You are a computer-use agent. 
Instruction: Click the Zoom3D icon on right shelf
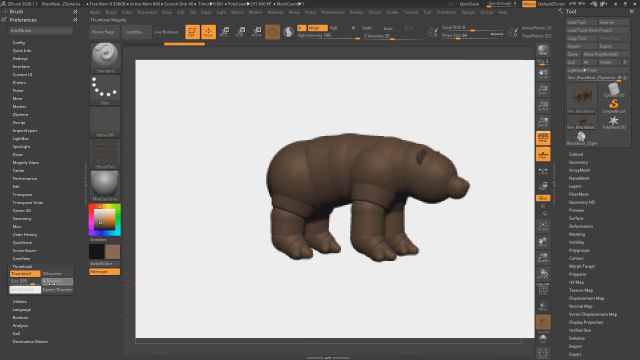[x=543, y=258]
